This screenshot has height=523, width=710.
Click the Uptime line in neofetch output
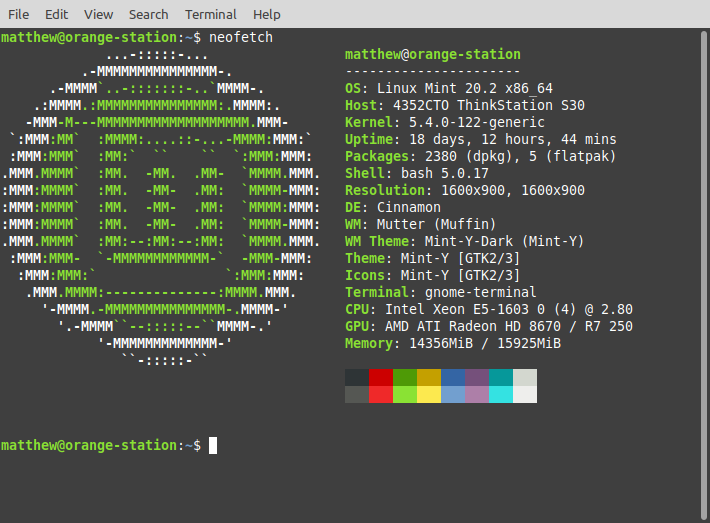(x=480, y=139)
